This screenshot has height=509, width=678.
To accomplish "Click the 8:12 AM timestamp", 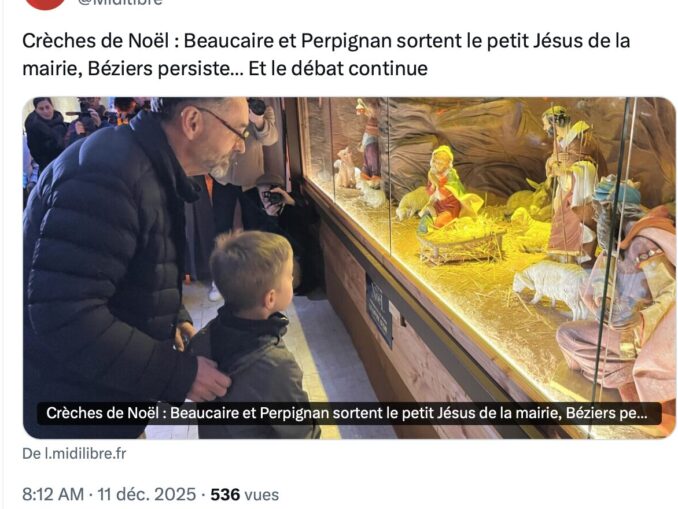I will [53, 494].
